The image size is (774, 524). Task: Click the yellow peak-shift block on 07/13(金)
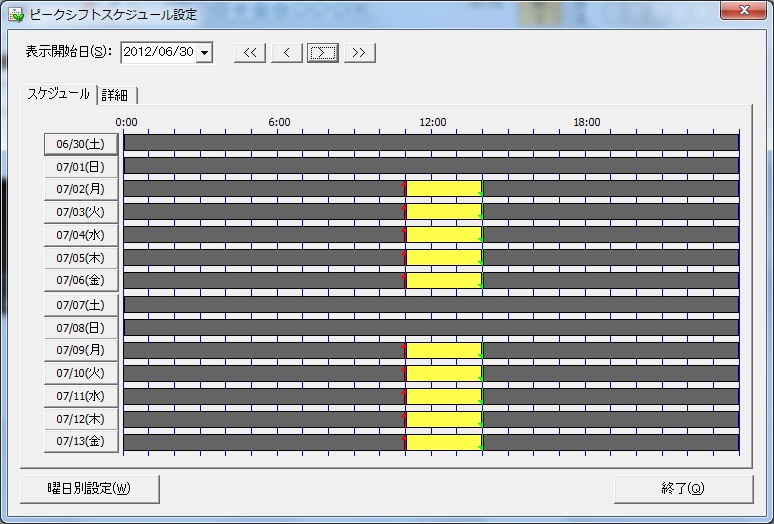(x=444, y=442)
